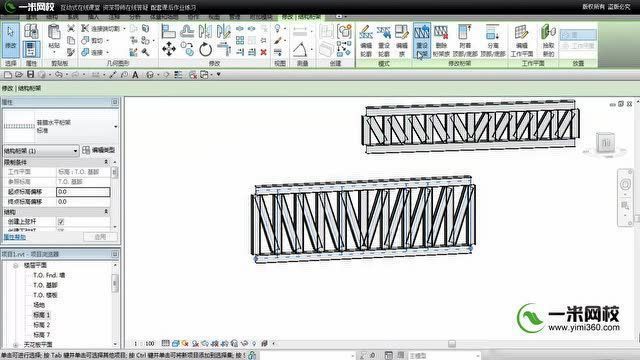Click the Offset tool icon

click(x=187, y=31)
